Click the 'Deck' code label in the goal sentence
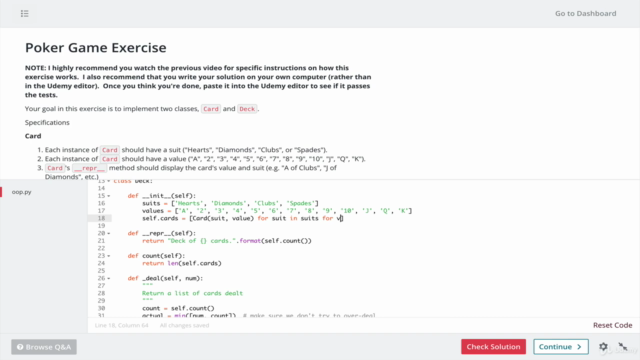 click(247, 109)
